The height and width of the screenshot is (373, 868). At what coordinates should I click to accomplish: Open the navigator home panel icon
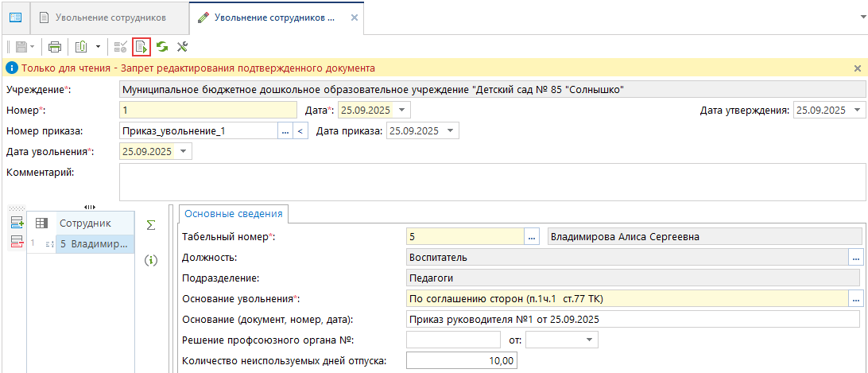(x=15, y=17)
